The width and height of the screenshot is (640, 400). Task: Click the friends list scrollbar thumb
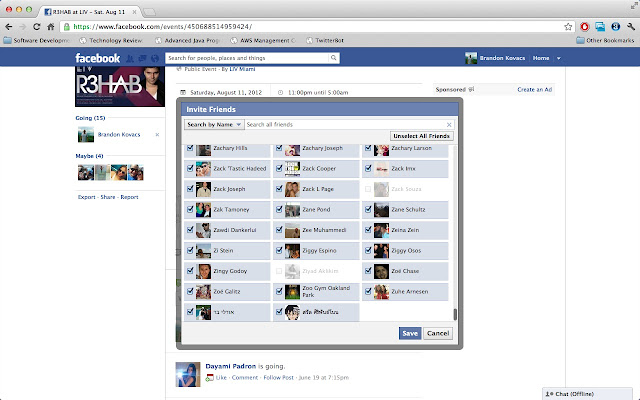455,314
